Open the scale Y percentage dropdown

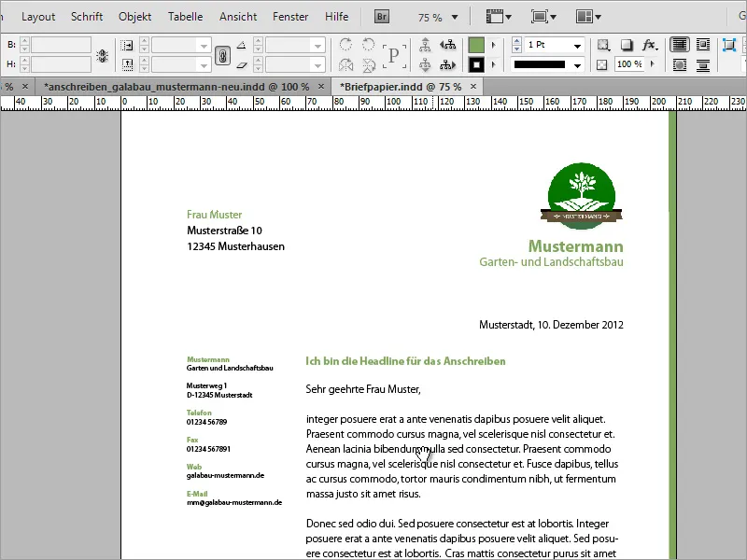click(x=204, y=64)
